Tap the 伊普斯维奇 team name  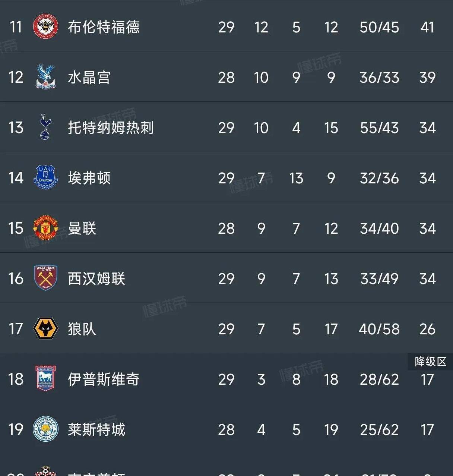[x=104, y=379]
